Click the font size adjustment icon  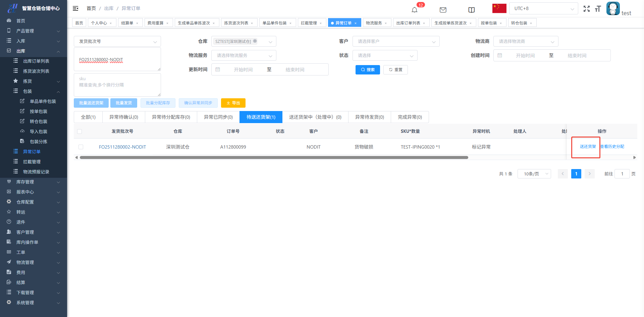coord(598,9)
